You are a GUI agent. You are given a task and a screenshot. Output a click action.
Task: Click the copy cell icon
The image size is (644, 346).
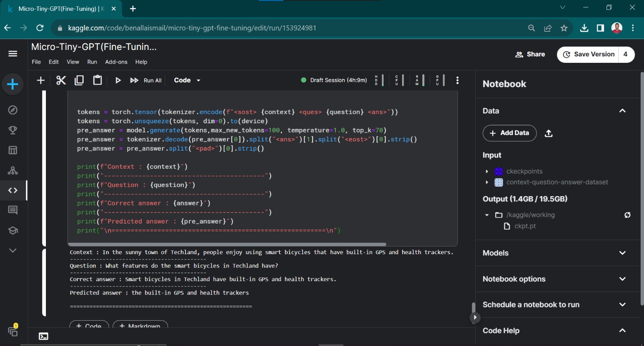pyautogui.click(x=79, y=81)
